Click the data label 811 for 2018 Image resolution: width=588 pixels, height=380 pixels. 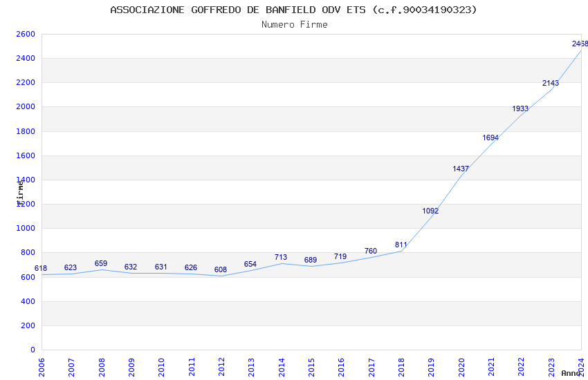[x=401, y=245]
